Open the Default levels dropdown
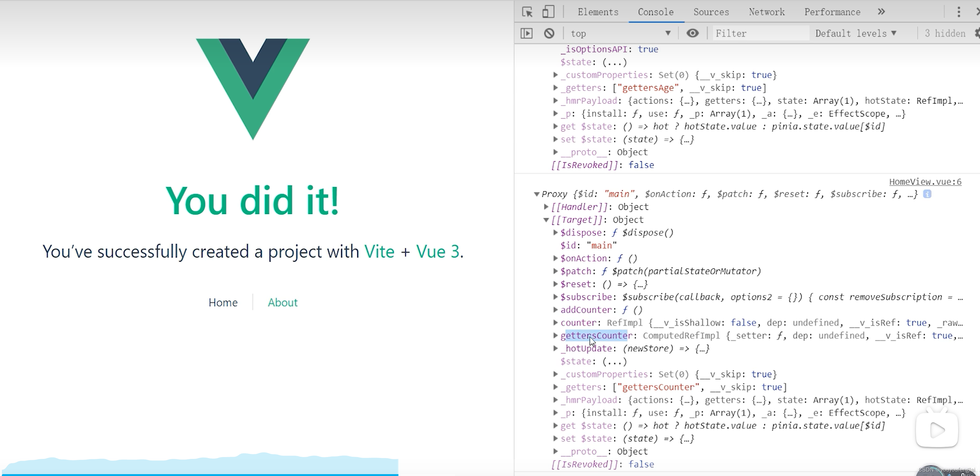This screenshot has height=476, width=980. point(856,34)
